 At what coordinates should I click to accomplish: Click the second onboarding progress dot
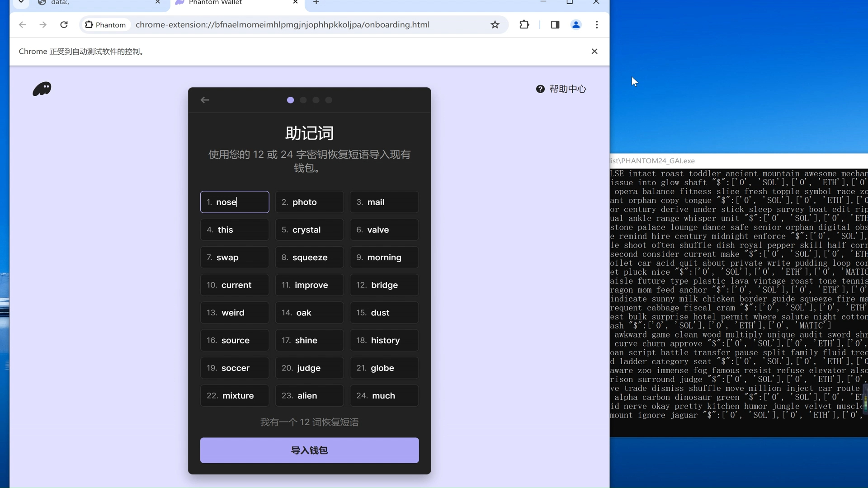click(x=303, y=101)
